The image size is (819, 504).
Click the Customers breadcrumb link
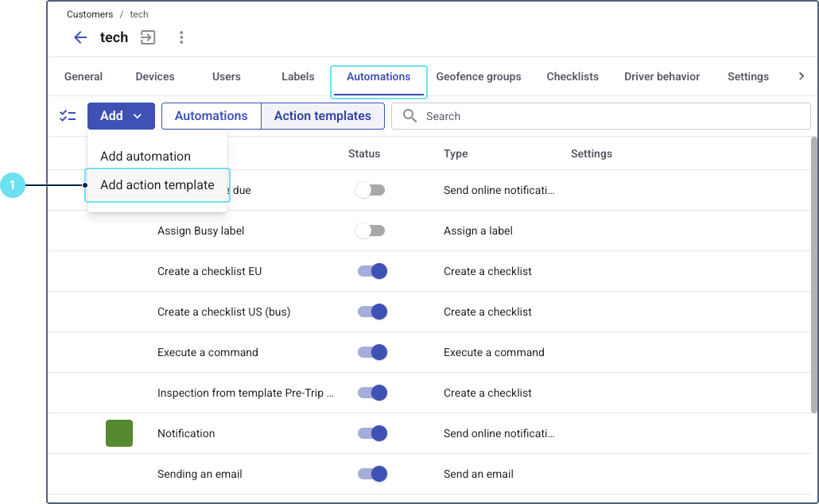point(90,14)
